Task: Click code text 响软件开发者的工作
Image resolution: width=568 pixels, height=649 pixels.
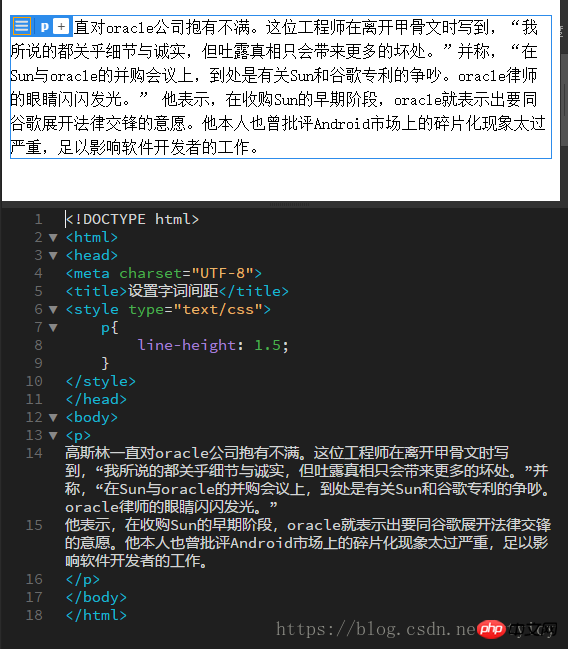Action: tap(136, 561)
